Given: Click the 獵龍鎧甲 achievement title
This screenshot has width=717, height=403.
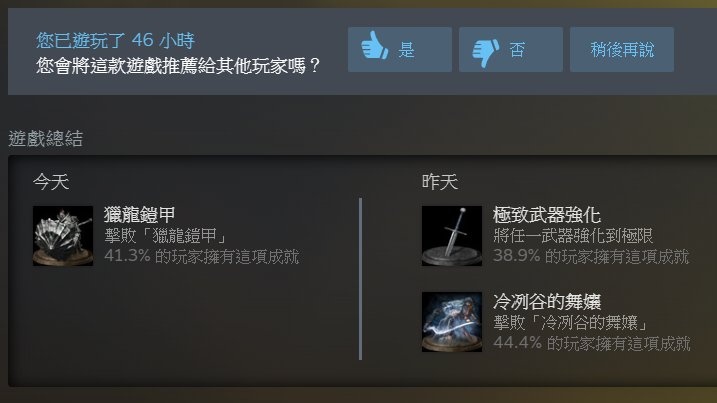Looking at the screenshot, I should [x=139, y=214].
